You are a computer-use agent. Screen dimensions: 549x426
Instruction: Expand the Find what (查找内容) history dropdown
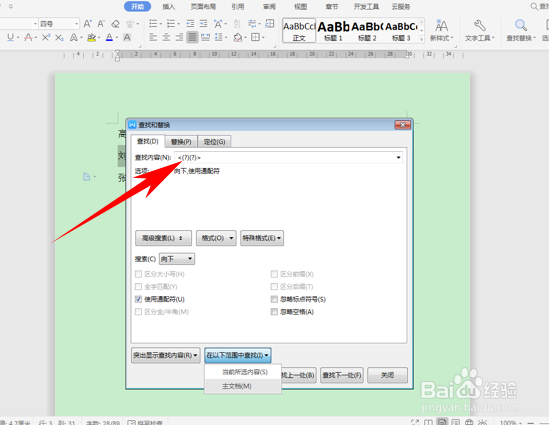click(x=398, y=158)
